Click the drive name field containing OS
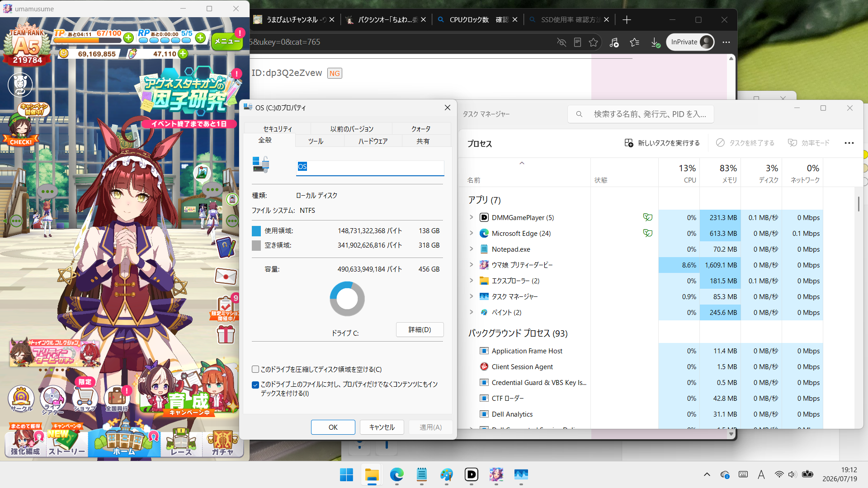Screen dimensions: 868x488 tap(370, 167)
